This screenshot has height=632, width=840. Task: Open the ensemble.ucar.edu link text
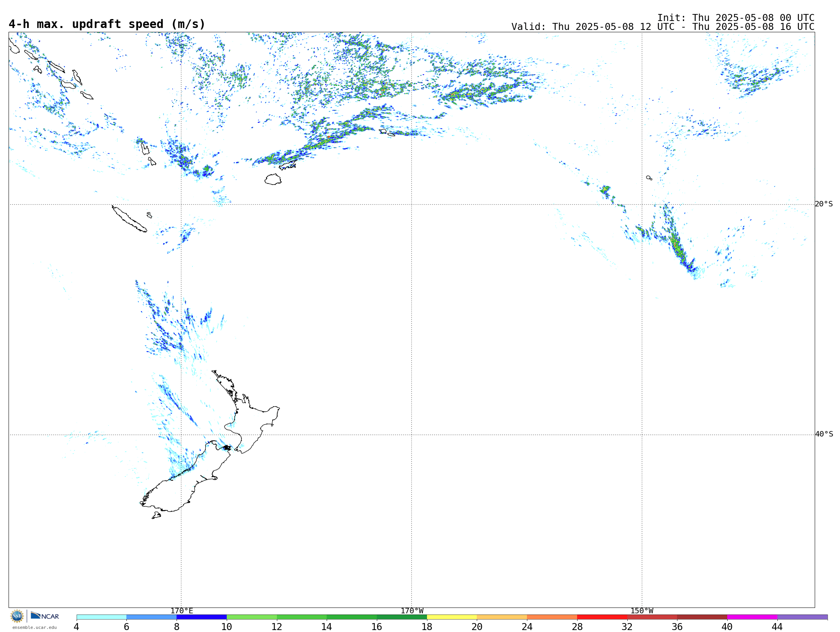(34, 627)
